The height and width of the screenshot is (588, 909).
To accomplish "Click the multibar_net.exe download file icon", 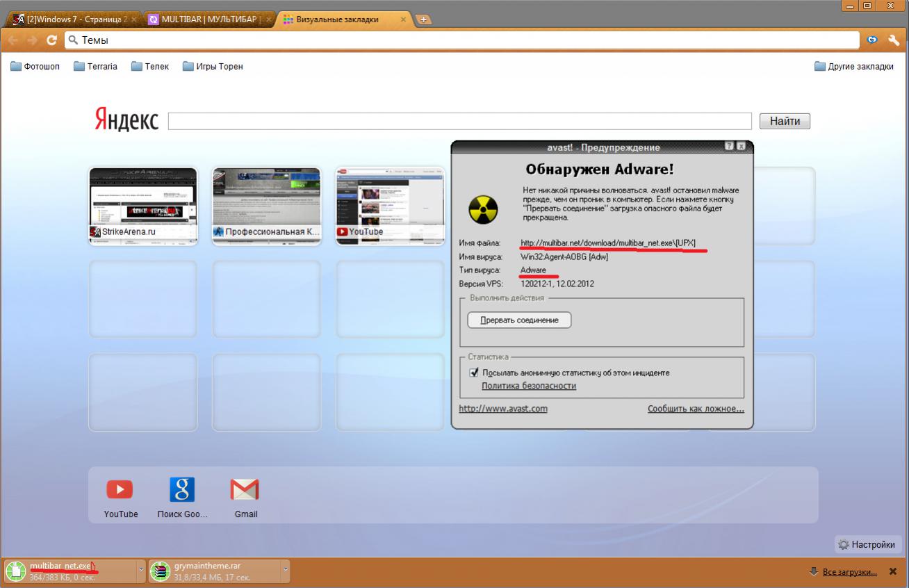I will click(x=15, y=571).
